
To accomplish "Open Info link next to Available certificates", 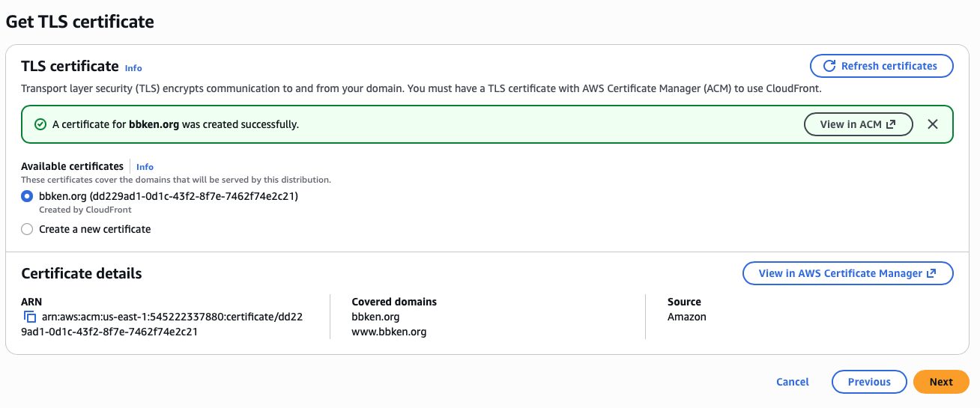I will 145,167.
